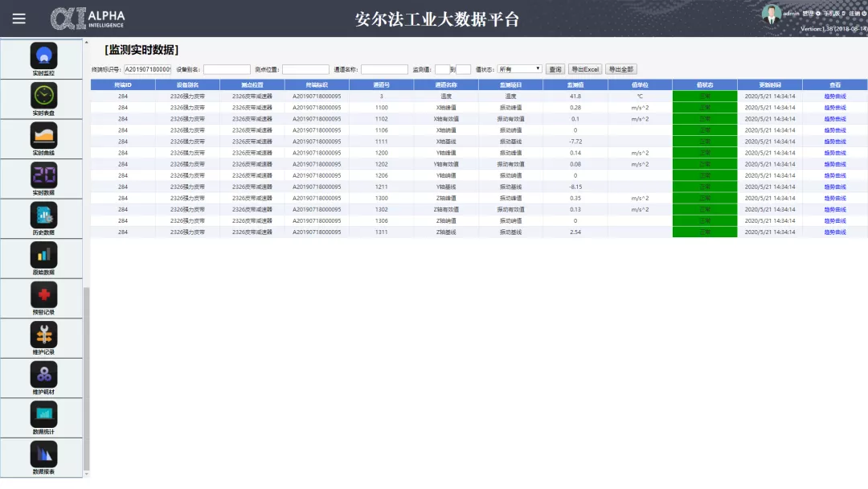Click the 查询 search button
The width and height of the screenshot is (868, 489).
tap(555, 69)
